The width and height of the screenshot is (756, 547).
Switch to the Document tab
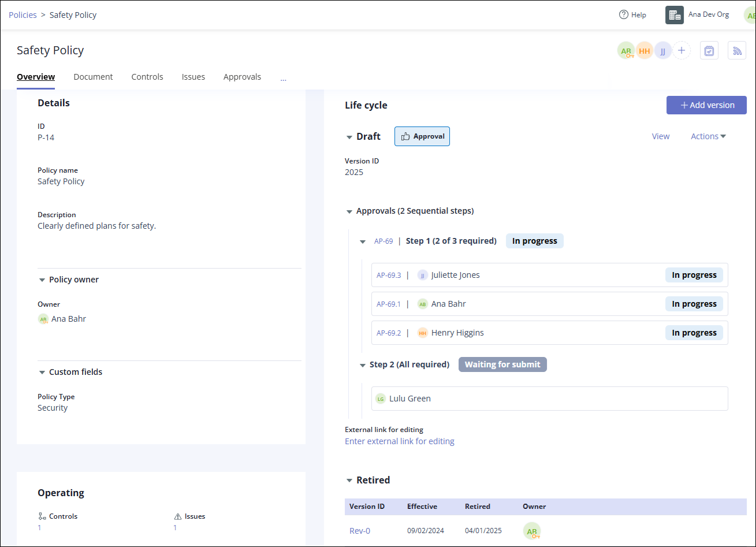[93, 77]
